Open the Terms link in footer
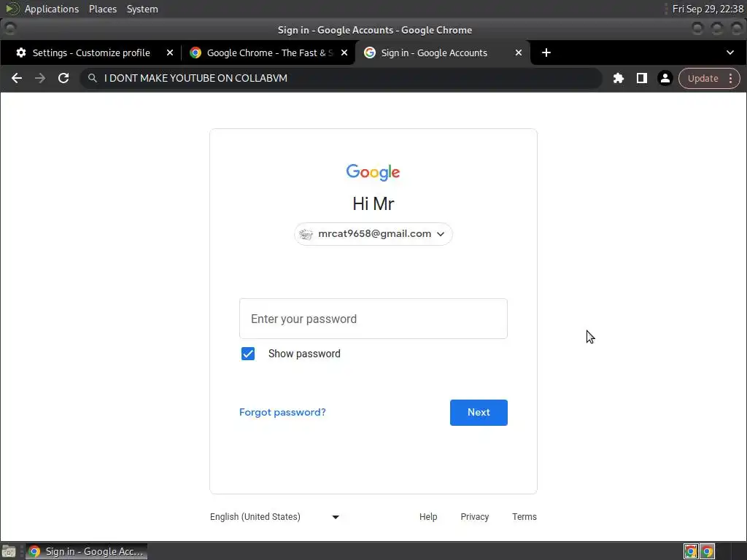Screen dimensions: 747x560 524,517
